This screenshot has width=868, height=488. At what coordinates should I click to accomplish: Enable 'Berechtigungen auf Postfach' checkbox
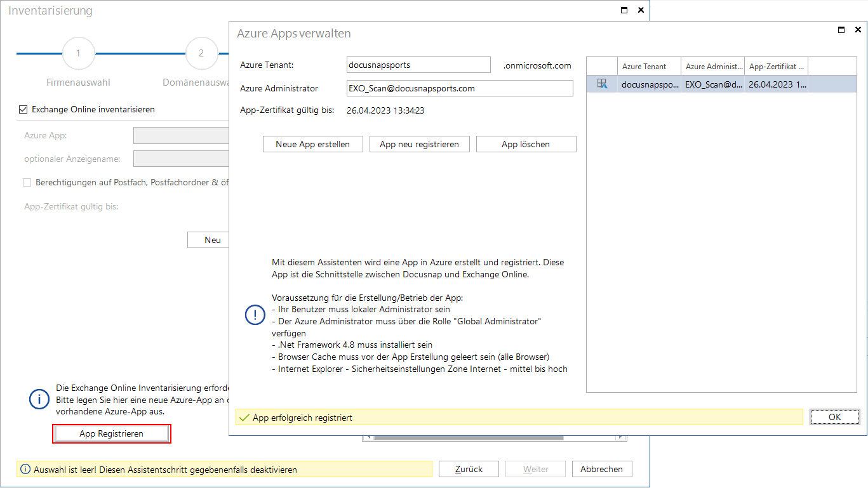click(27, 183)
